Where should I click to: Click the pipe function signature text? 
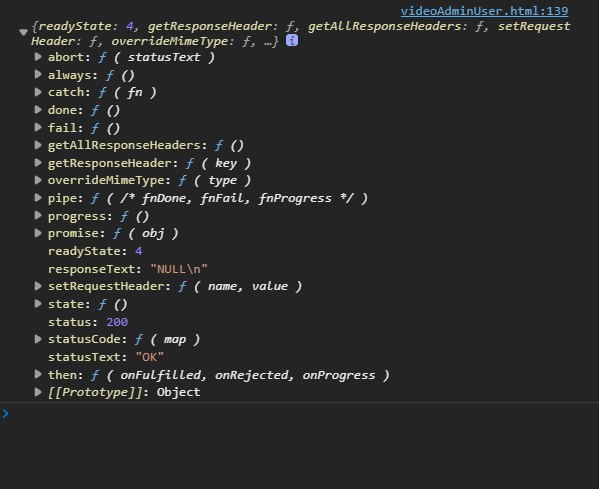point(229,198)
